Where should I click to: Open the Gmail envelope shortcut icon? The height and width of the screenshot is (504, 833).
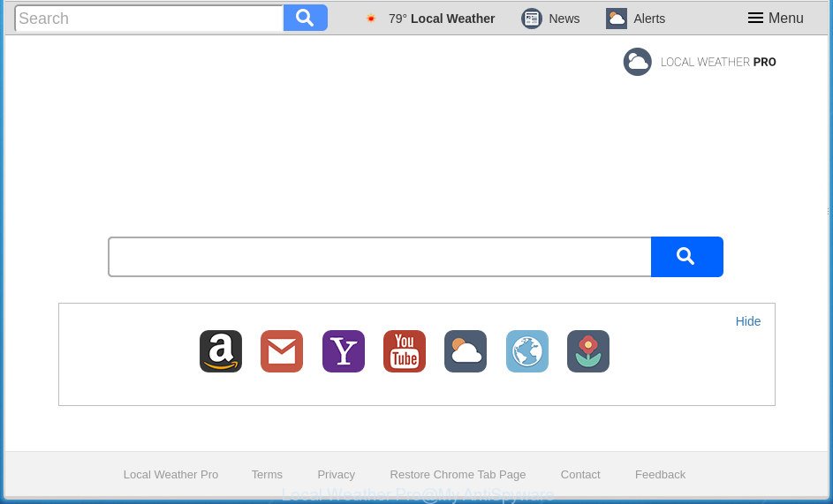pyautogui.click(x=282, y=351)
